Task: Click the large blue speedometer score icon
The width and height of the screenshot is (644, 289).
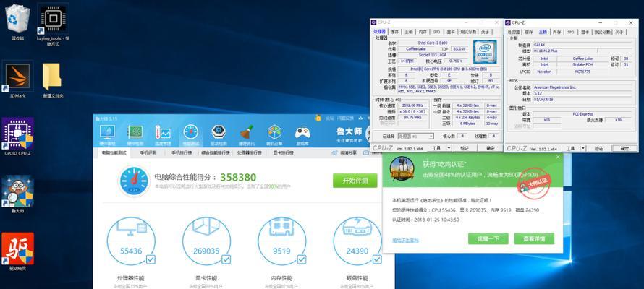Action: tap(133, 181)
